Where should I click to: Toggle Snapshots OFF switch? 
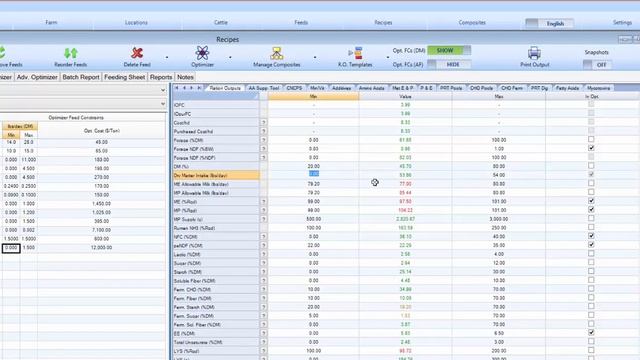[x=597, y=65]
